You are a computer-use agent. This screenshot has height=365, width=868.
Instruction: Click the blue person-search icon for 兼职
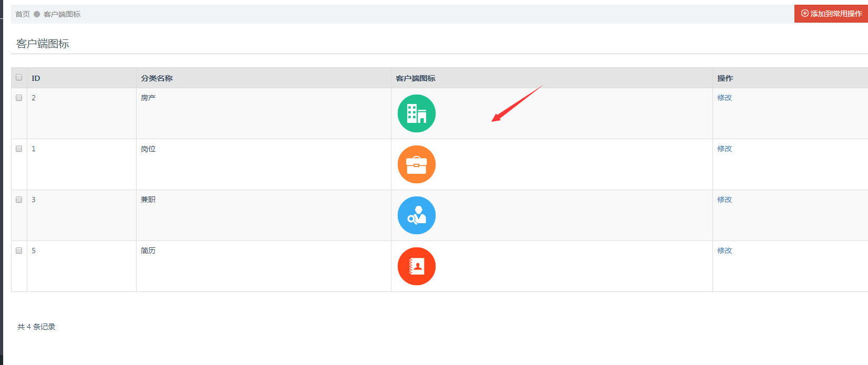tap(417, 215)
